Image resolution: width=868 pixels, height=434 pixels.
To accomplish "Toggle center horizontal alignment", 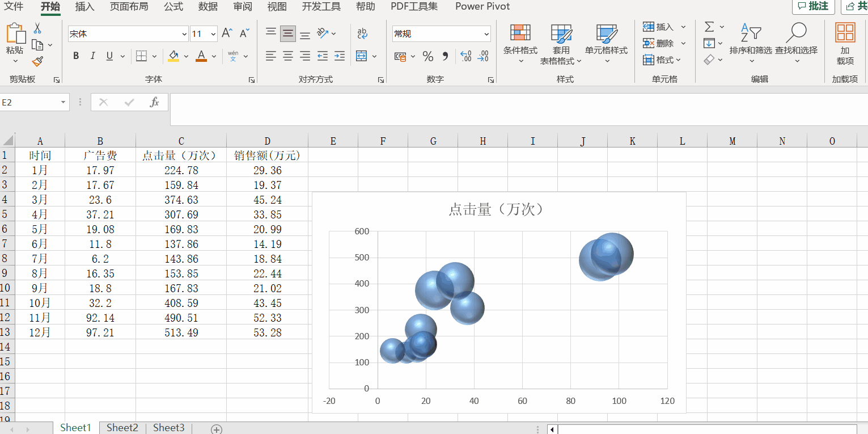I will [x=288, y=56].
